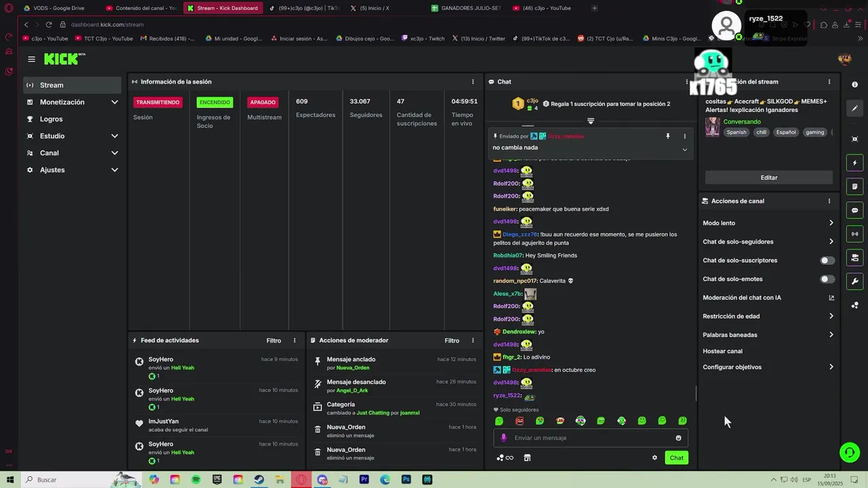Screen dimensions: 868x488
Task: Open the emoji picker in message box
Action: pos(678,438)
